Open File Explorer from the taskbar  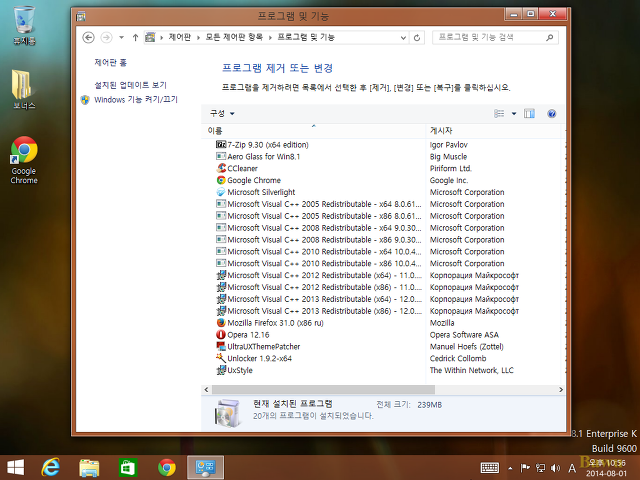coord(89,467)
